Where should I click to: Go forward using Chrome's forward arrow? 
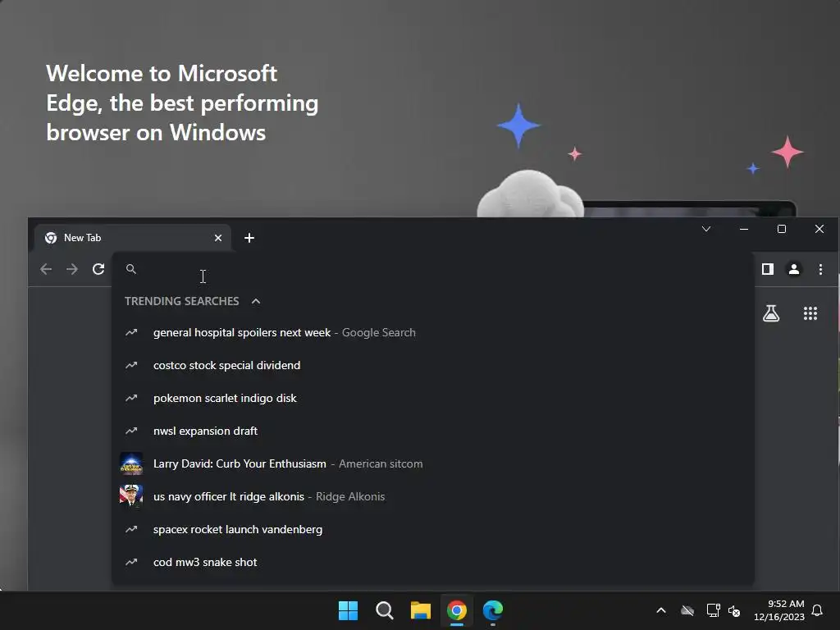[x=72, y=269]
